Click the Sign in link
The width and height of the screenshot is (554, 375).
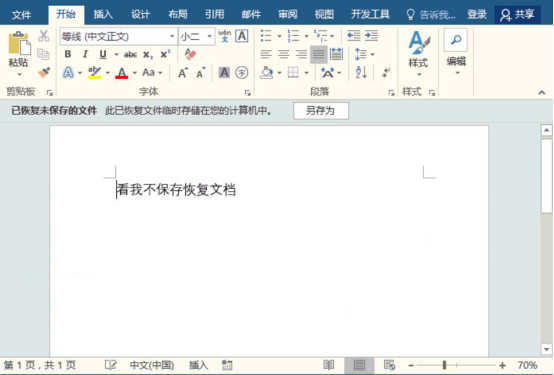477,14
